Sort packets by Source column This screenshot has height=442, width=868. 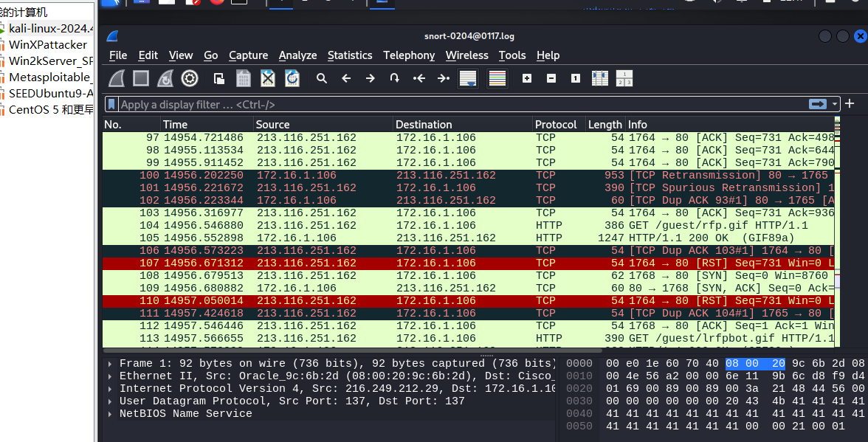tap(323, 125)
